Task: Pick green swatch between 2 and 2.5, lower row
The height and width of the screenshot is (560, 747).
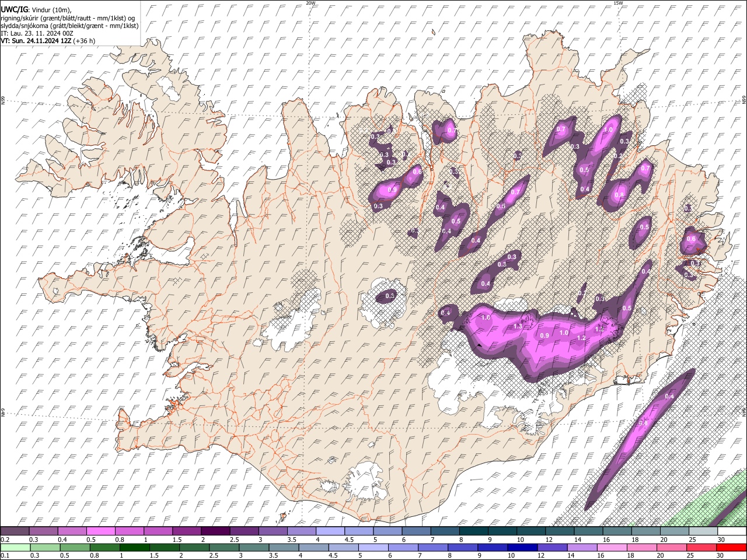Action: [x=193, y=547]
